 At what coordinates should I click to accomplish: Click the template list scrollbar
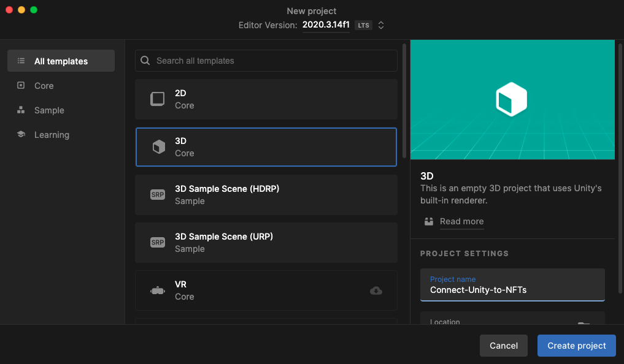pyautogui.click(x=404, y=101)
